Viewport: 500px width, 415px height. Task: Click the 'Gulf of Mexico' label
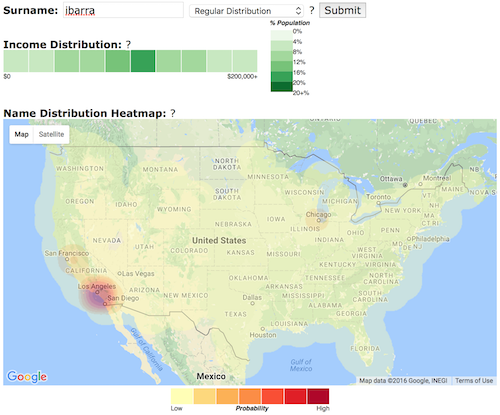point(301,365)
